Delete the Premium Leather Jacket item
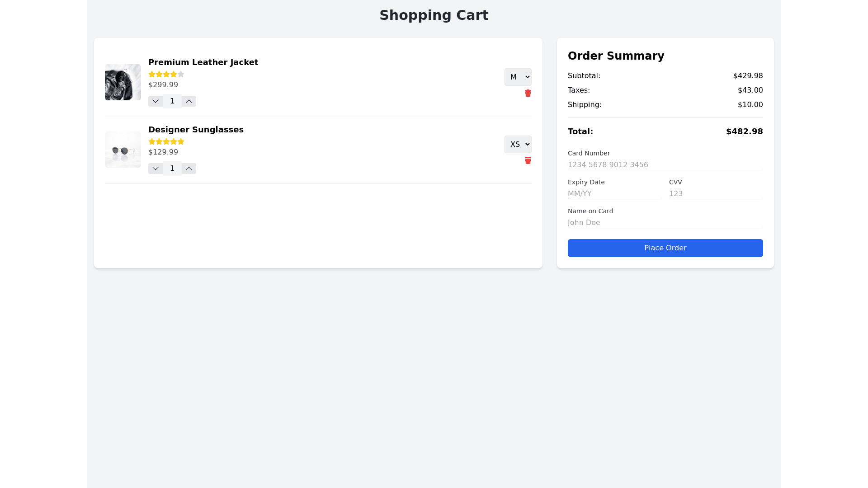 tap(528, 93)
